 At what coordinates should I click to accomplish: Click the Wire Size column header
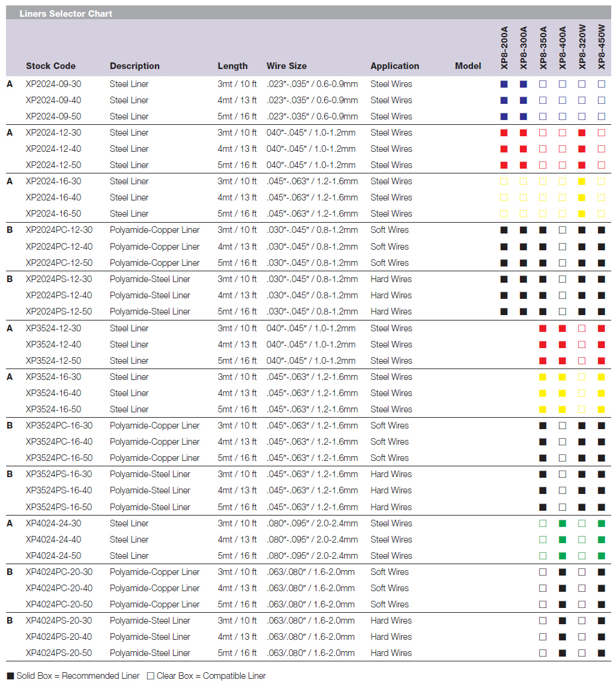(286, 66)
